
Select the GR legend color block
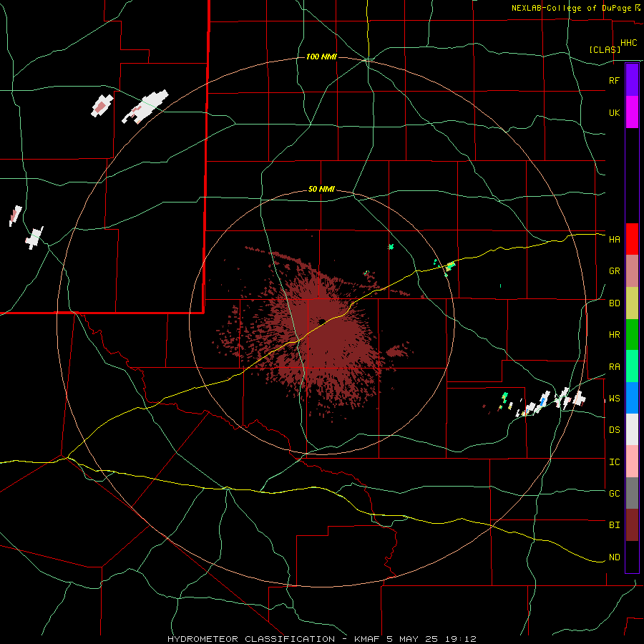[x=632, y=270]
